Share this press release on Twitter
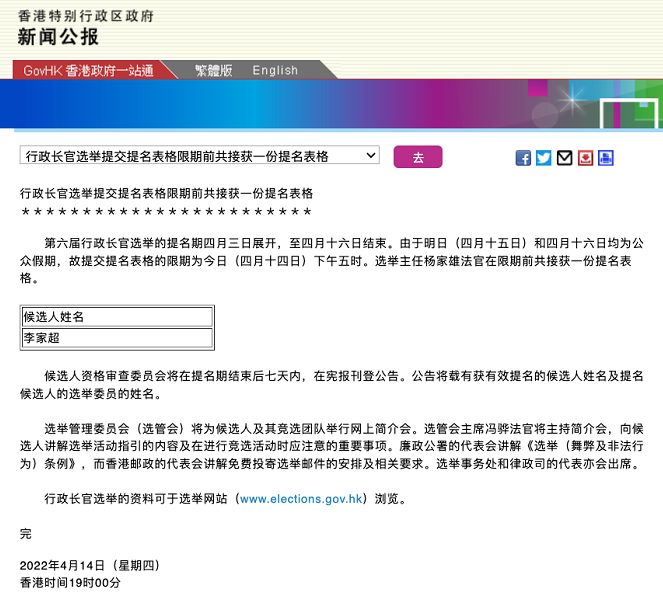 click(543, 158)
